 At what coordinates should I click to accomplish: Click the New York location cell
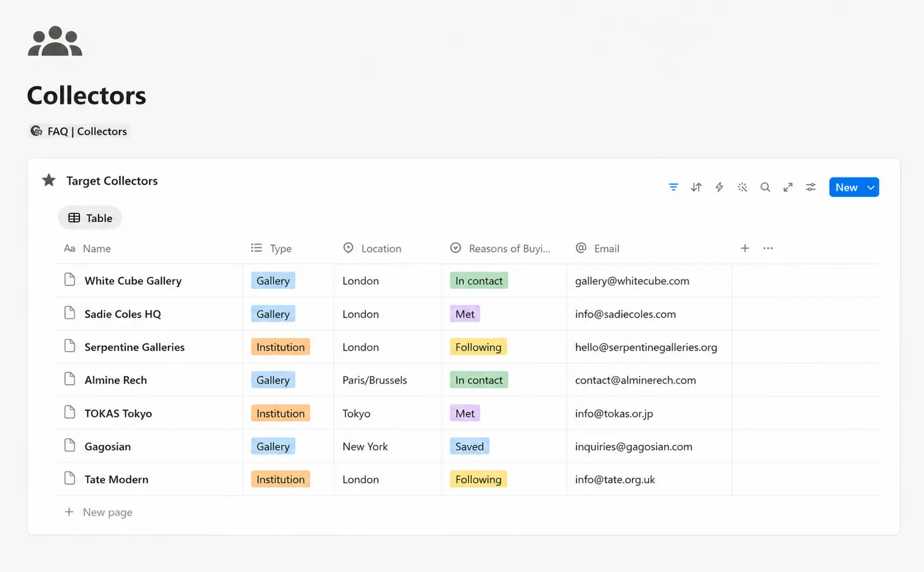(x=365, y=446)
